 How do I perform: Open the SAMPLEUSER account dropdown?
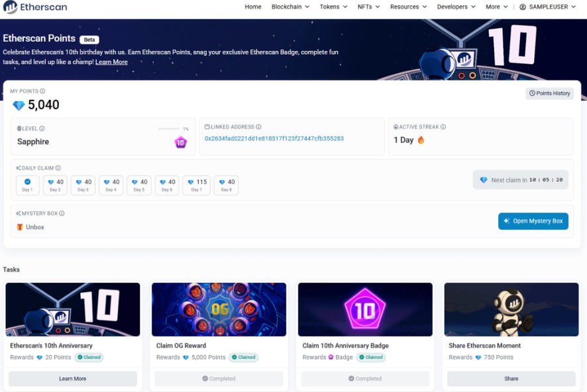point(547,7)
